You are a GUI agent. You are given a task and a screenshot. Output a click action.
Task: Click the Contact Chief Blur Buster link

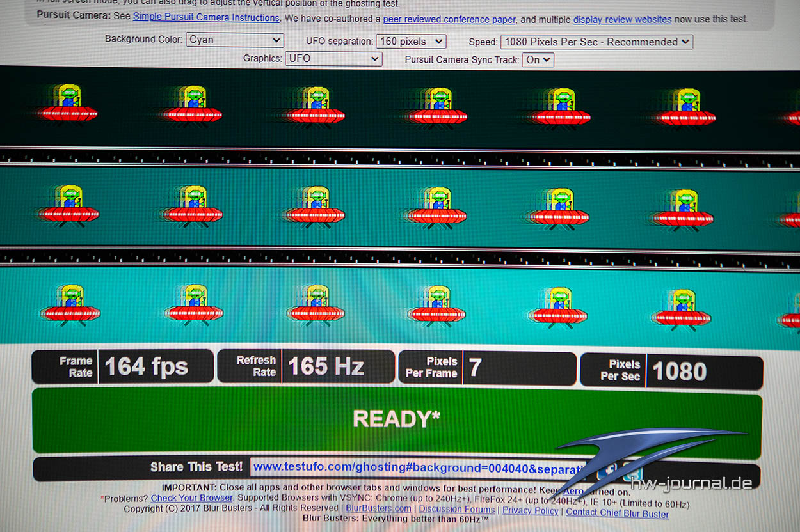coord(617,512)
